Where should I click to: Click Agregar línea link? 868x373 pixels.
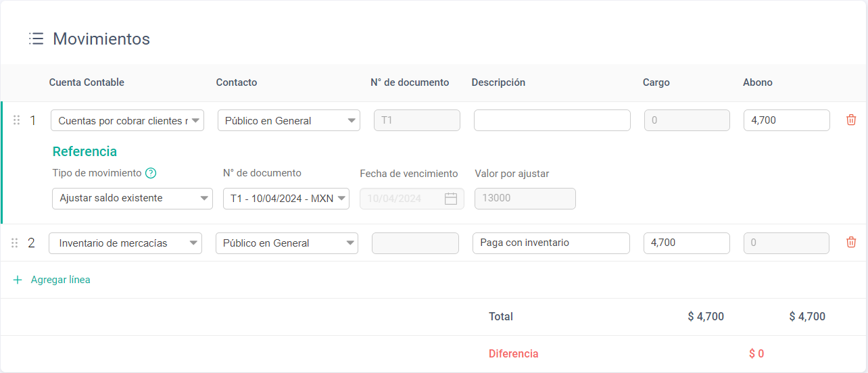click(60, 280)
